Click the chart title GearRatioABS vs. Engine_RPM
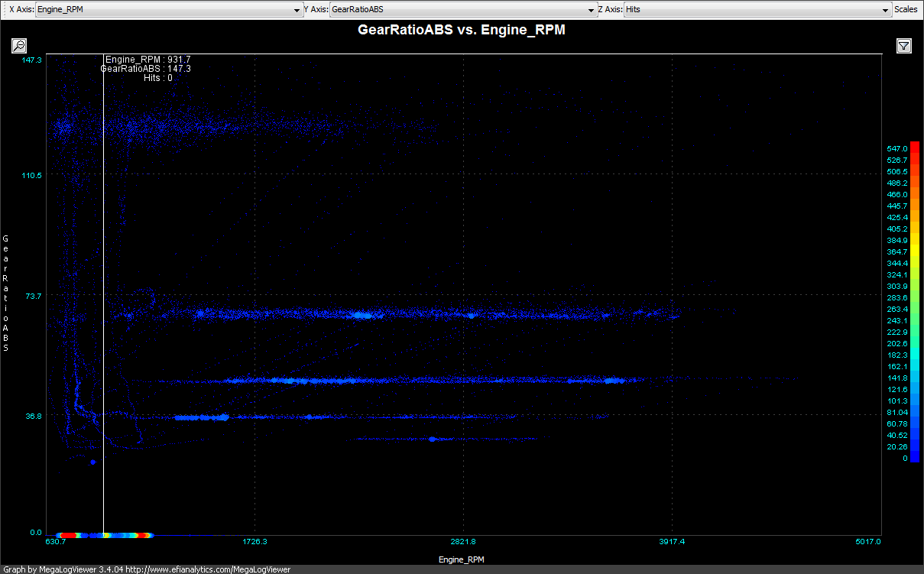The image size is (924, 574). pyautogui.click(x=462, y=31)
